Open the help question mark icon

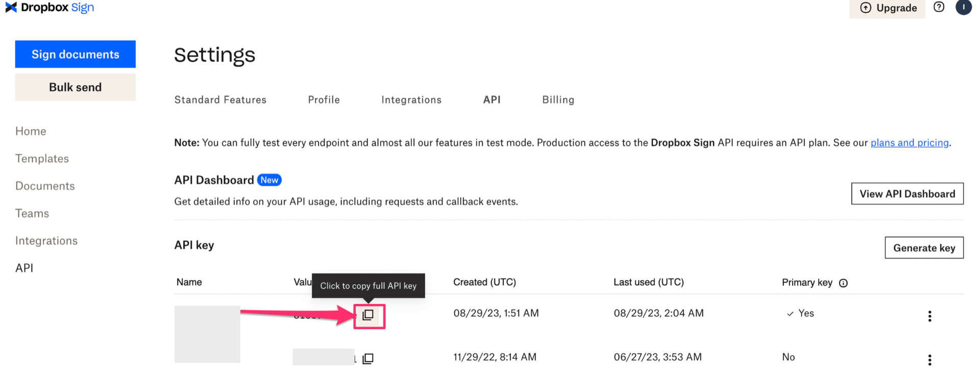[939, 7]
